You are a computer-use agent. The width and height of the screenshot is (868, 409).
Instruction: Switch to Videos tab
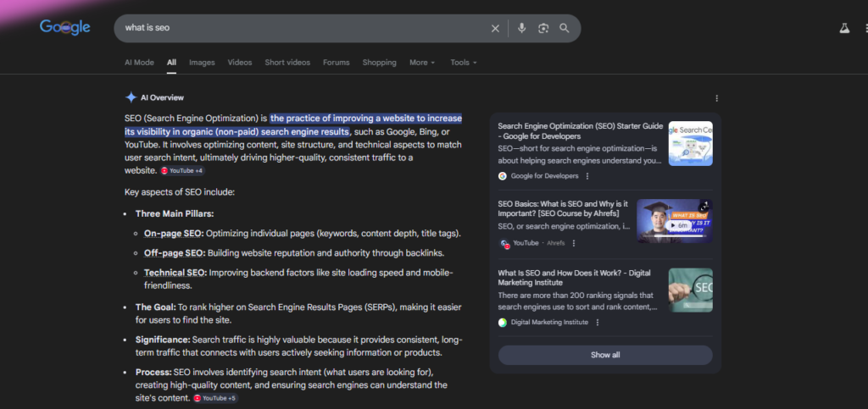click(240, 63)
